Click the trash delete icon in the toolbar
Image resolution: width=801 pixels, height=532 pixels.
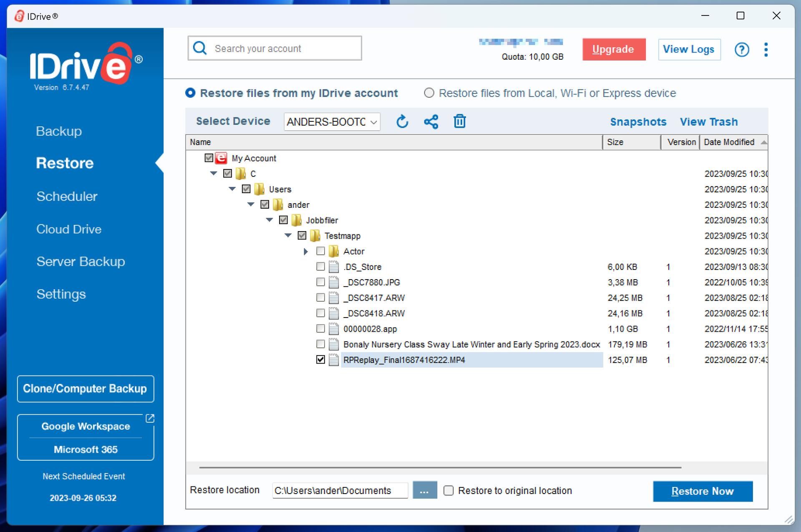tap(459, 121)
